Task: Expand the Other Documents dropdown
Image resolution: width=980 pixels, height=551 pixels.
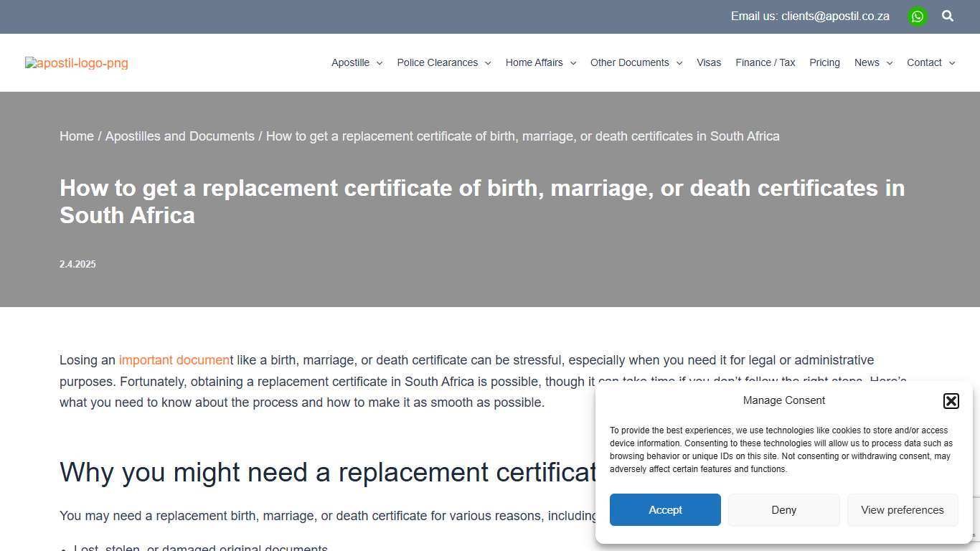Action: pos(636,62)
